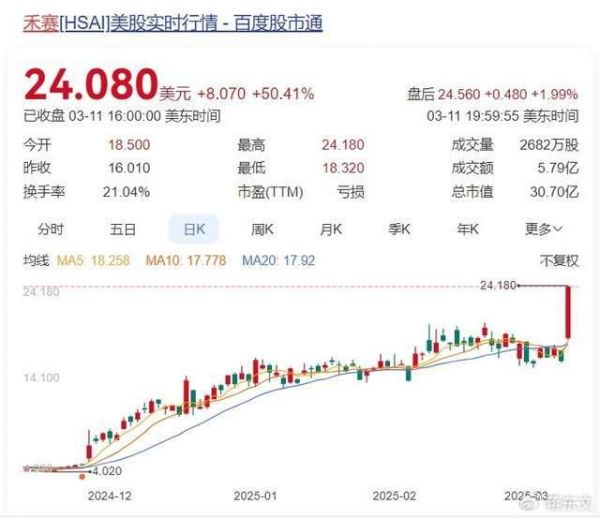
Task: Select the 日K candlestick tab
Action: (x=193, y=229)
